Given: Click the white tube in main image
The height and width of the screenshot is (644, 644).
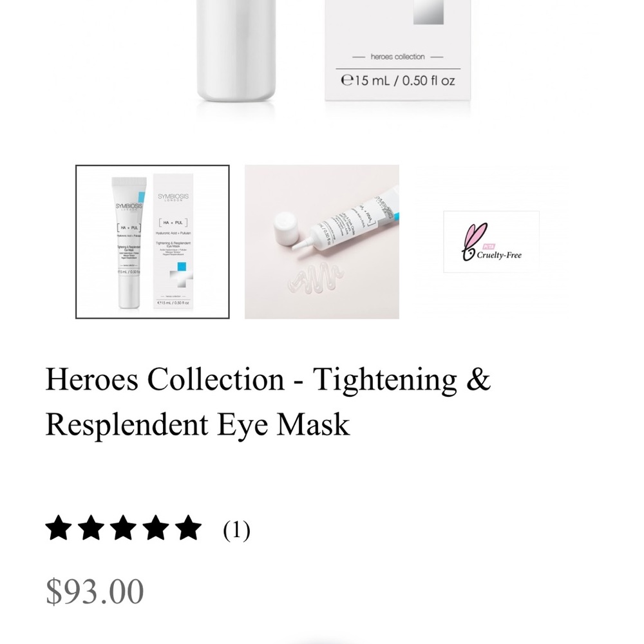Looking at the screenshot, I should click(236, 50).
